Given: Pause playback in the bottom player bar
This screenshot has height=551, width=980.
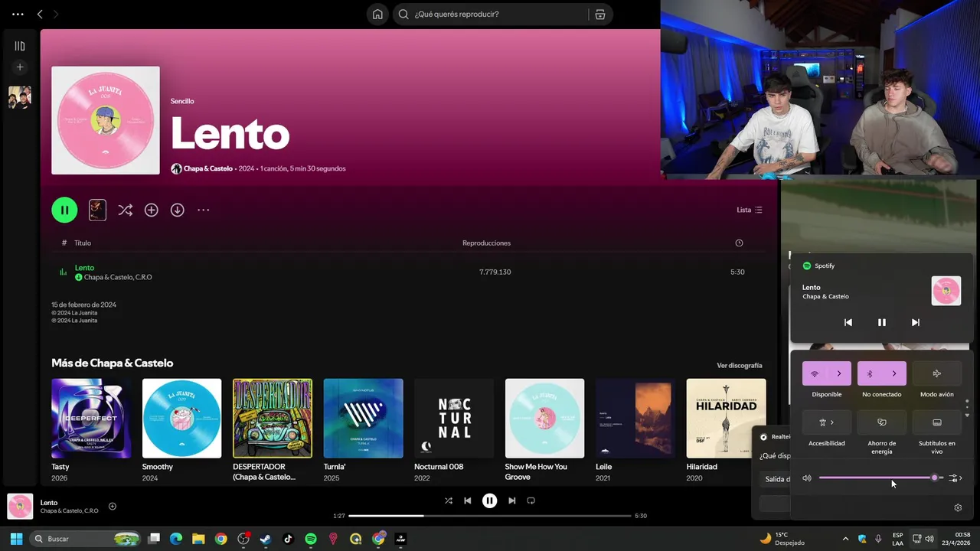Looking at the screenshot, I should point(489,500).
